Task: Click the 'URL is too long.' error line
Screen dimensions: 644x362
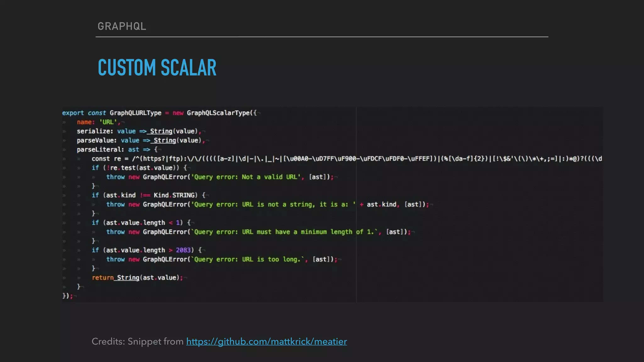Action: click(x=222, y=259)
